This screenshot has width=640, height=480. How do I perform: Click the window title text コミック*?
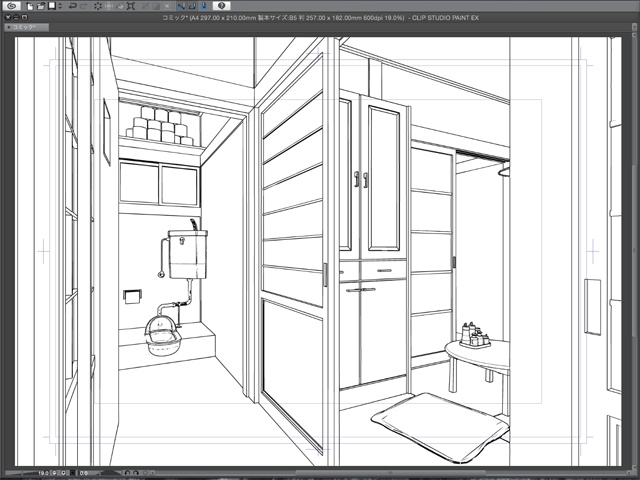[x=174, y=18]
